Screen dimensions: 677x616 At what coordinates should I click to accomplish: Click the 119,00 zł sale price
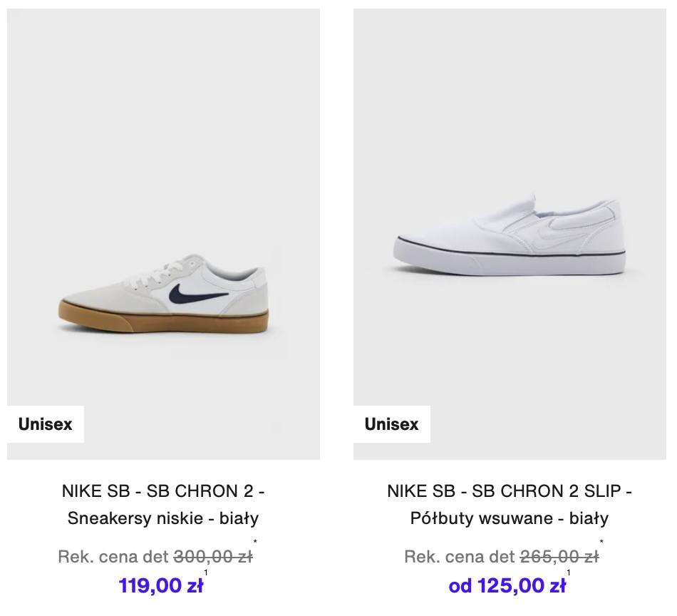(x=160, y=586)
